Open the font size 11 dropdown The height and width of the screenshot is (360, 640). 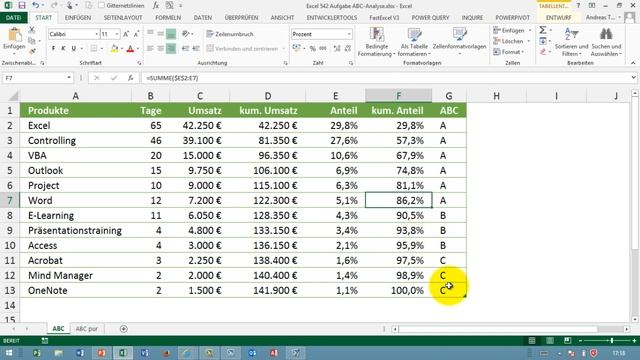117,34
